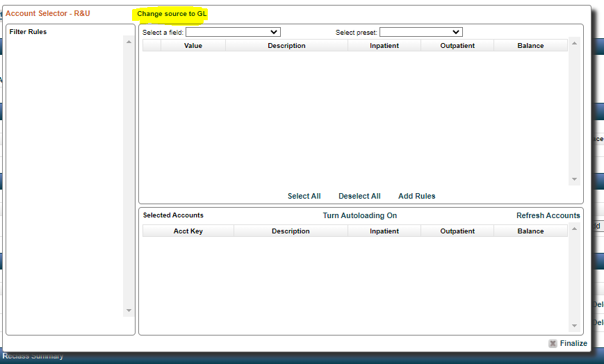Sort by Description header in field values table

[286, 45]
